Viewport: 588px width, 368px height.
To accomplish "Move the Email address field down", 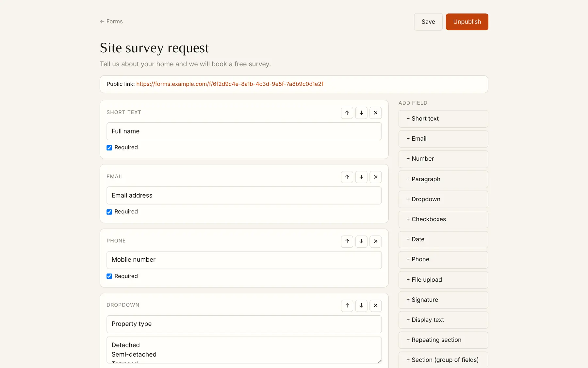I will click(x=361, y=177).
